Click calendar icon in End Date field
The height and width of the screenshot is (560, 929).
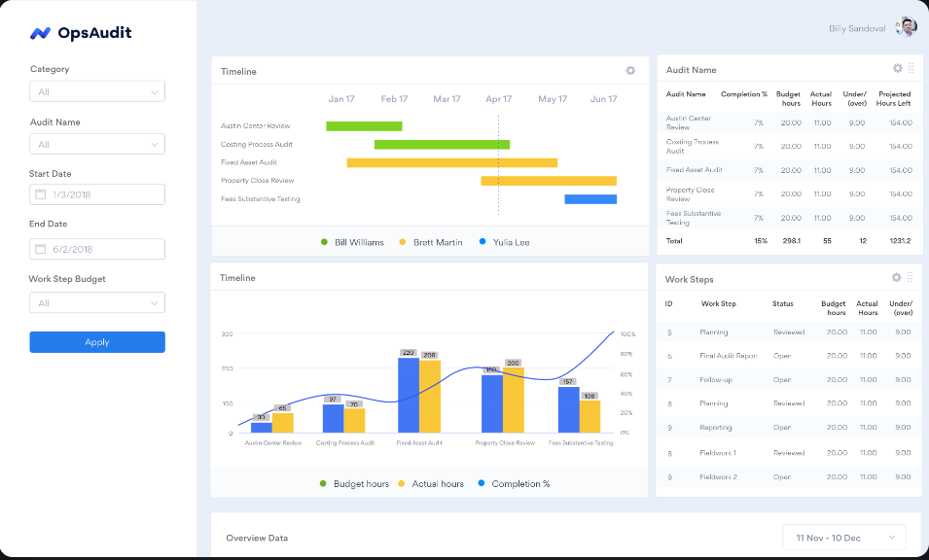pyautogui.click(x=41, y=249)
